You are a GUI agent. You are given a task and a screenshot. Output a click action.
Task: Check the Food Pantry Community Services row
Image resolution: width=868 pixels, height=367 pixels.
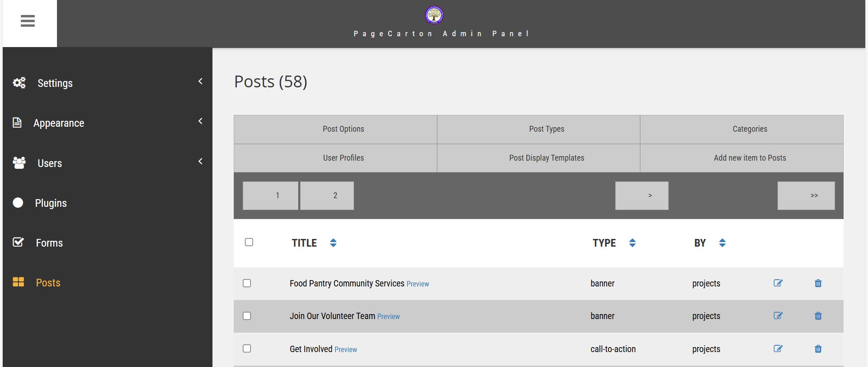click(x=247, y=283)
